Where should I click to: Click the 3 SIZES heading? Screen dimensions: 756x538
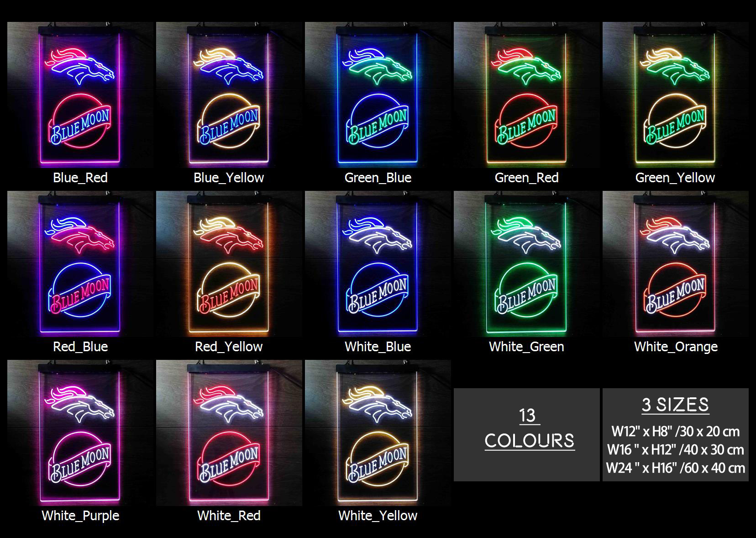pos(676,405)
